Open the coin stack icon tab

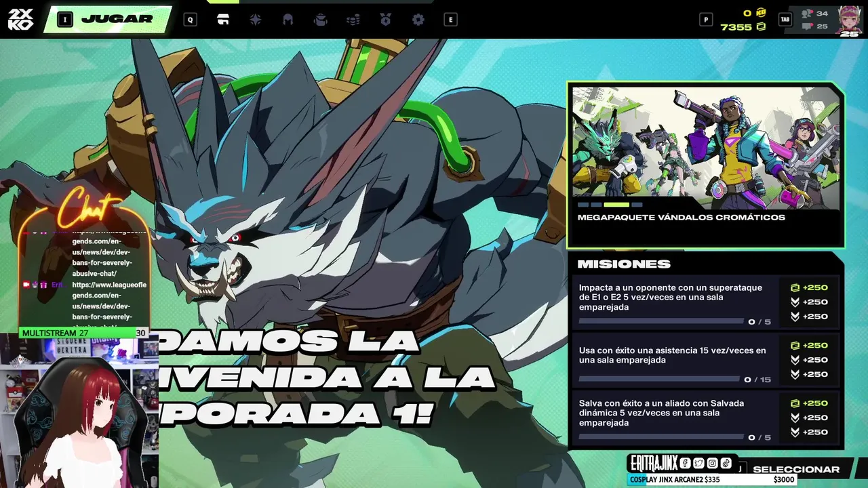[x=353, y=20]
